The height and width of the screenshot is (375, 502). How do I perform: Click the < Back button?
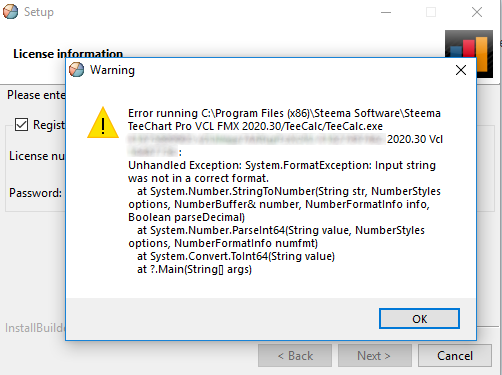tap(295, 356)
